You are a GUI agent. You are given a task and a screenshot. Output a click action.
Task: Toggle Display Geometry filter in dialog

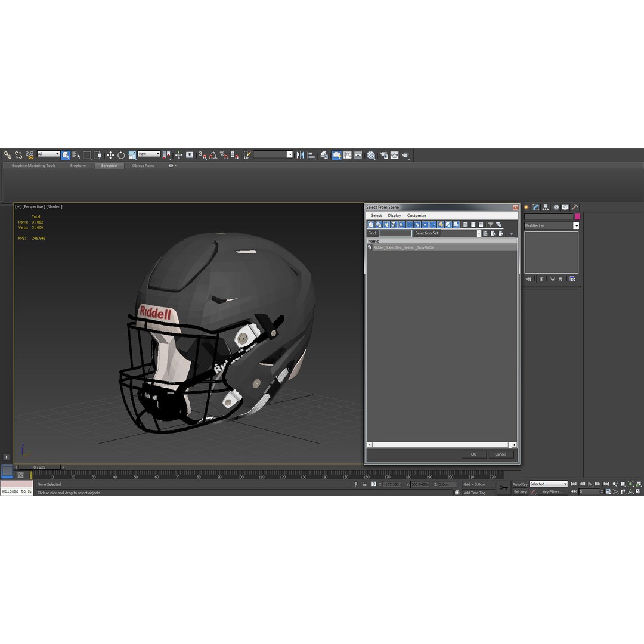(x=371, y=225)
